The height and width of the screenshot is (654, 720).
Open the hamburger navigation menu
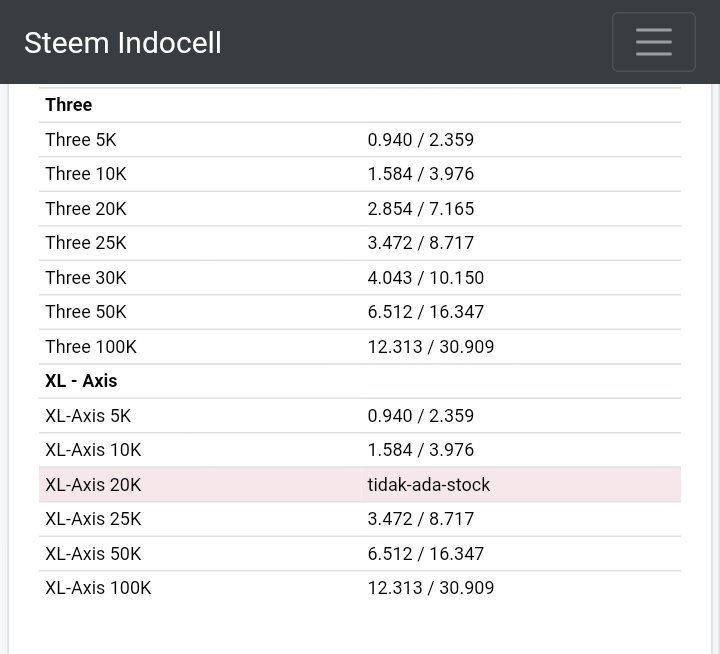653,42
